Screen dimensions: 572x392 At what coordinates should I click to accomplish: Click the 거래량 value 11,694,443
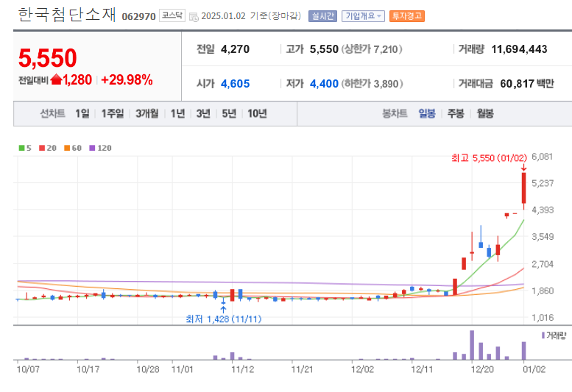point(520,49)
